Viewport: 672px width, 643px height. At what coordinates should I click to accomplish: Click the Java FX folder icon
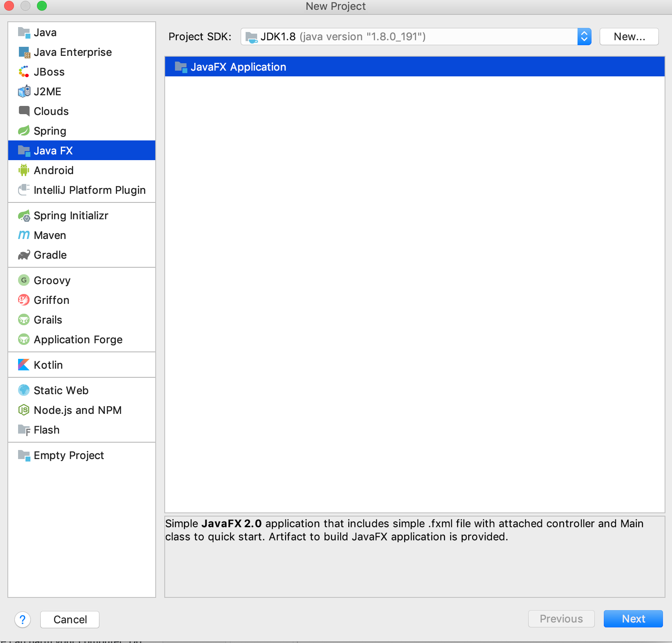tap(24, 151)
